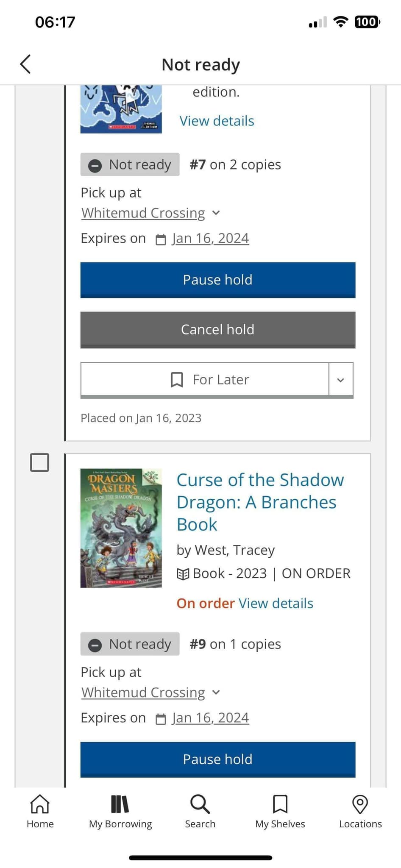Image resolution: width=401 pixels, height=868 pixels.
Task: Edit the first Jan 16, 2024 expiry date
Action: click(x=210, y=238)
